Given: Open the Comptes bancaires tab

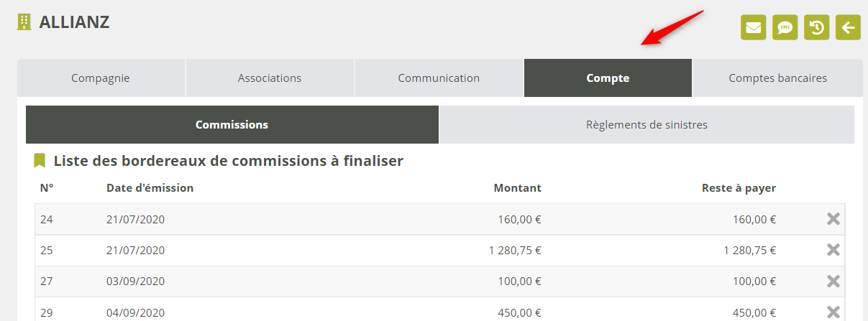Looking at the screenshot, I should pos(777,78).
